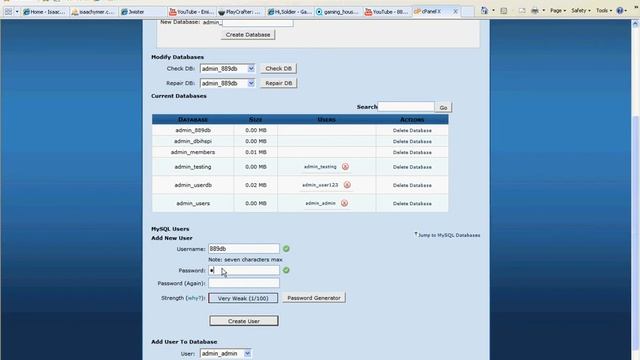
Task: Delete Database for admin_dbihspi
Action: click(x=412, y=141)
